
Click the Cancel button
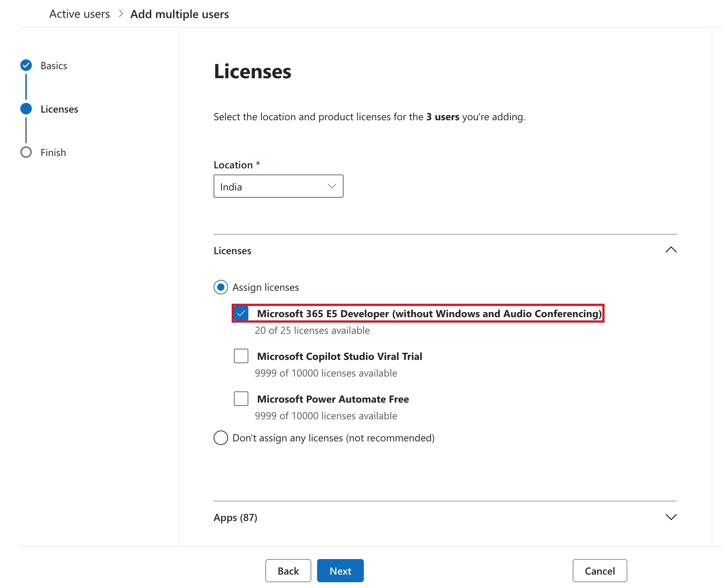tap(600, 571)
